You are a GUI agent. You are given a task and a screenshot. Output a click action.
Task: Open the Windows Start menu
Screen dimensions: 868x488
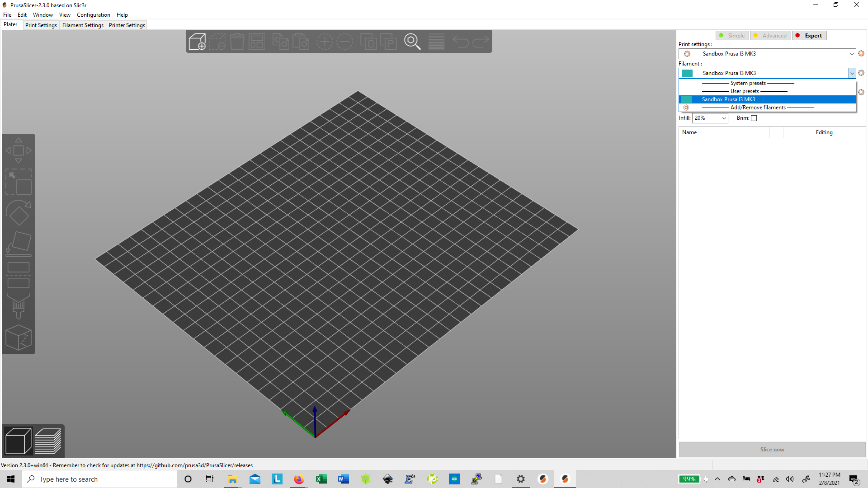pos(11,479)
